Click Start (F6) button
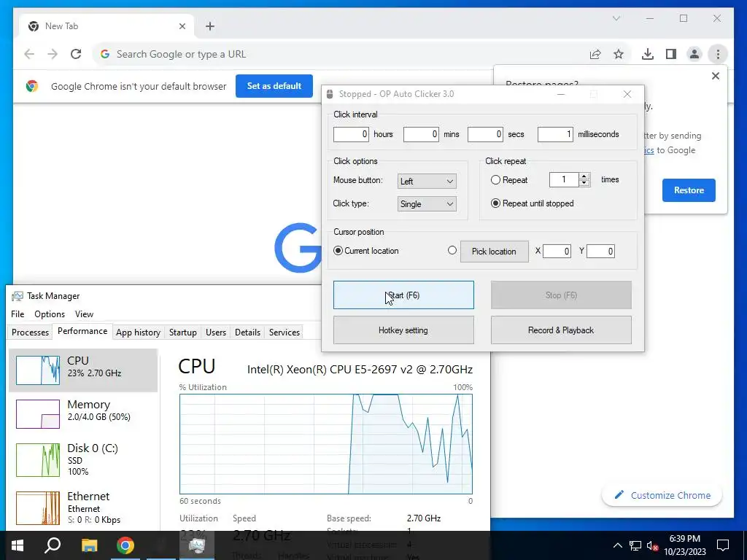Image resolution: width=747 pixels, height=560 pixels. pyautogui.click(x=403, y=295)
